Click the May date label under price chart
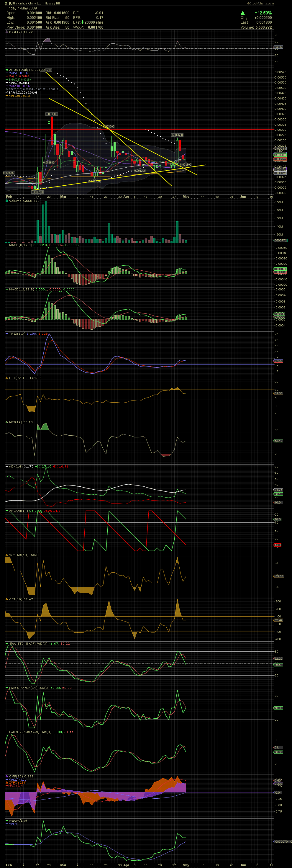This screenshot has height=868, width=292. click(186, 197)
